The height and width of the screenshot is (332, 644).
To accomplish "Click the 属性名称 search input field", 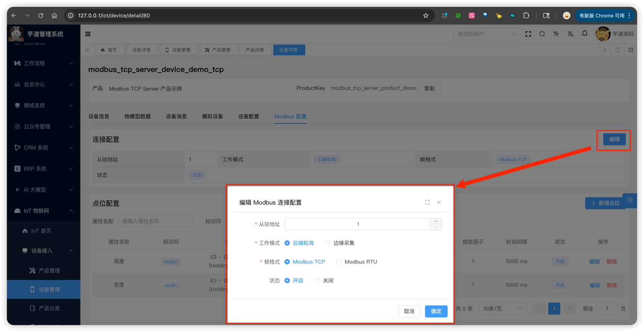I will 155,221.
